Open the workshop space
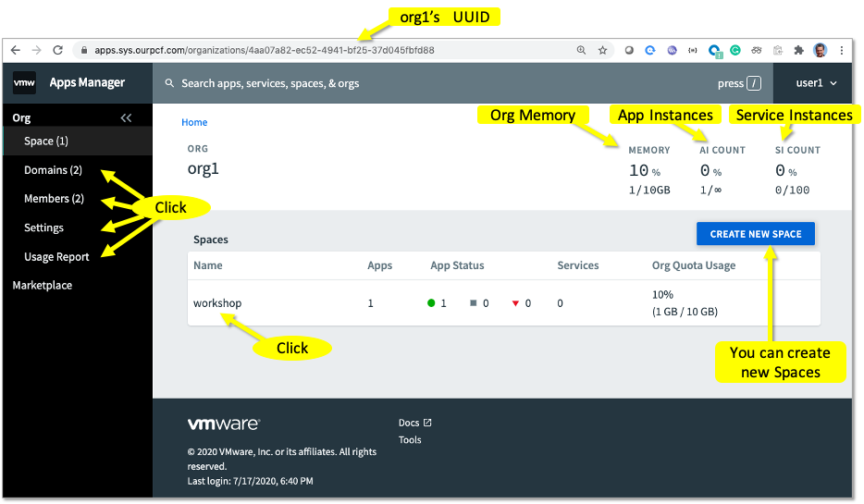Image resolution: width=864 pixels, height=504 pixels. click(x=217, y=303)
